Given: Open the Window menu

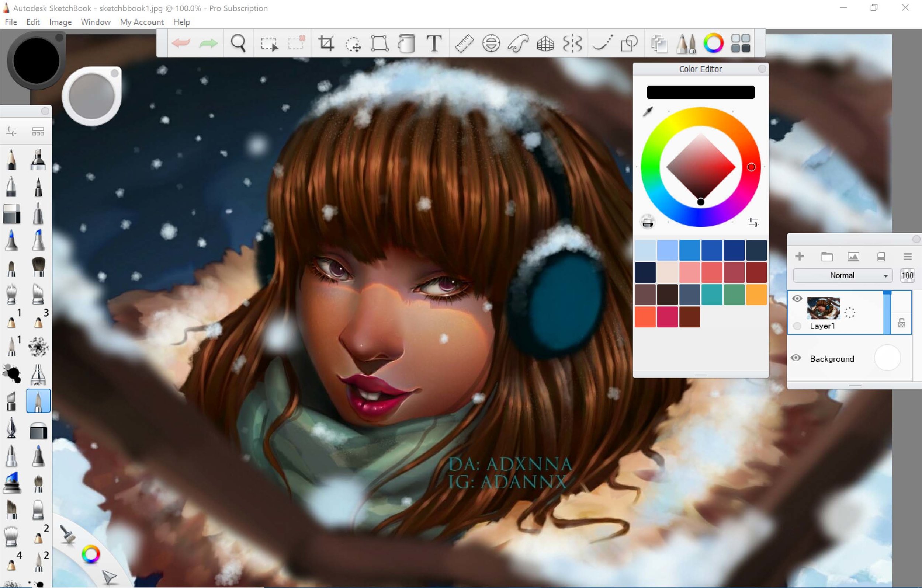Looking at the screenshot, I should [95, 22].
